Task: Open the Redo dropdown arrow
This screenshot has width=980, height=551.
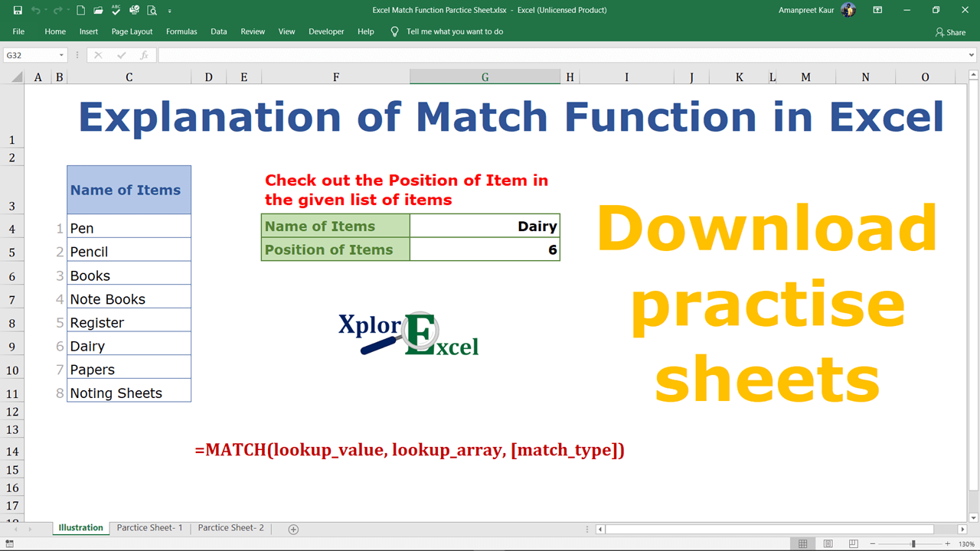Action: (68, 10)
